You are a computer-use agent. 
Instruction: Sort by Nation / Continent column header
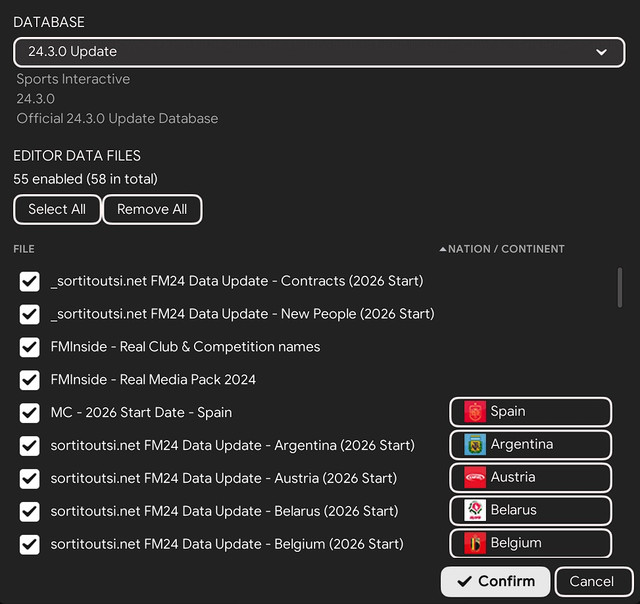(506, 249)
